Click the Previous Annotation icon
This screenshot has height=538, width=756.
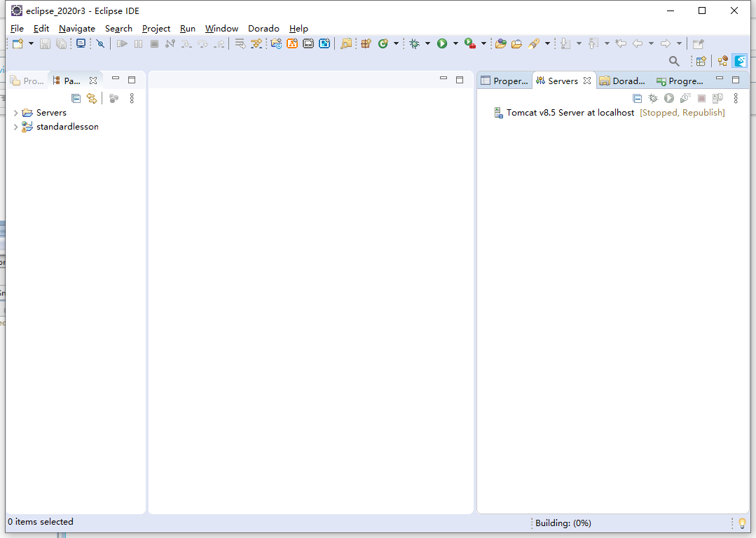(594, 44)
